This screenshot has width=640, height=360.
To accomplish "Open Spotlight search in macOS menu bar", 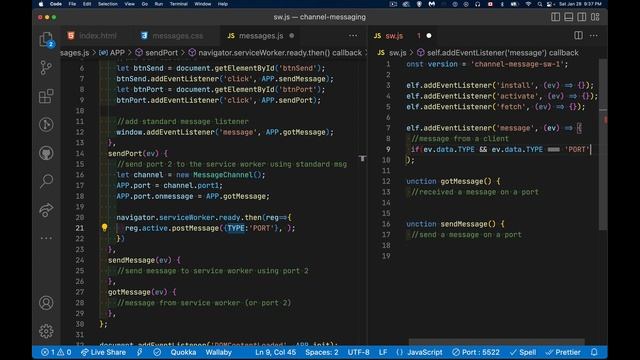I will click(540, 4).
